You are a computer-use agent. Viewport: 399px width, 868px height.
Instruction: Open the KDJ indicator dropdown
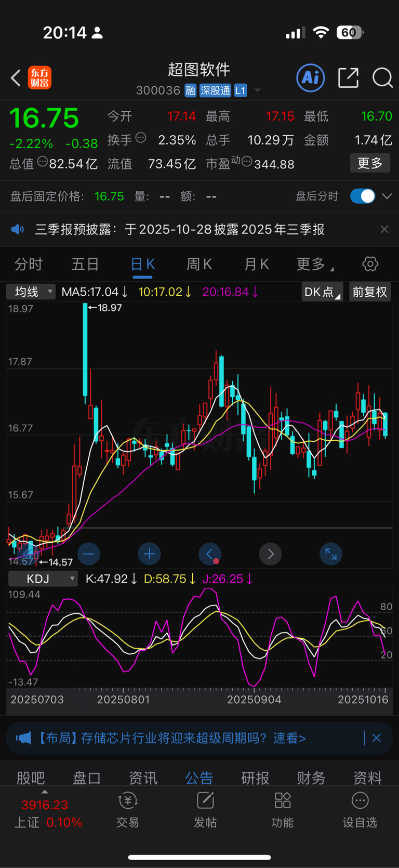[x=43, y=578]
